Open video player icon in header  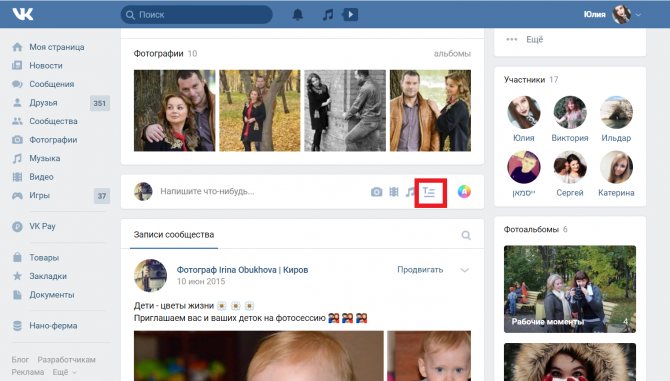(350, 15)
